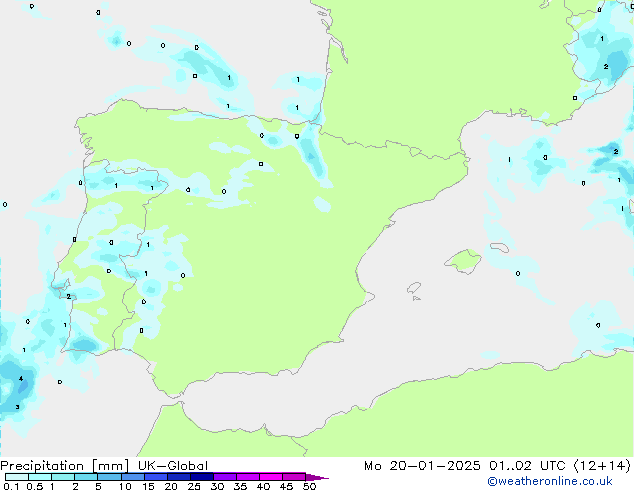Click the over-50 mm arrow tip of legend
634x490 pixels.
coord(317,477)
